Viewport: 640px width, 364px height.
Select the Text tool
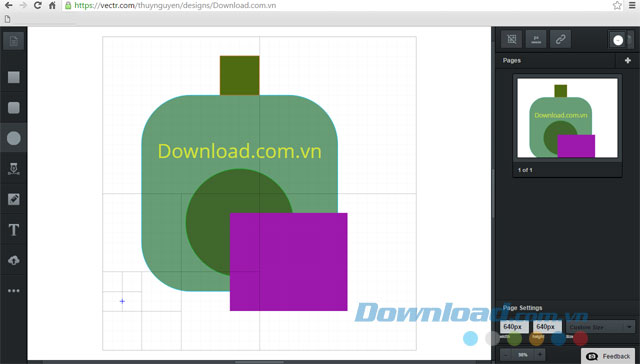click(13, 230)
